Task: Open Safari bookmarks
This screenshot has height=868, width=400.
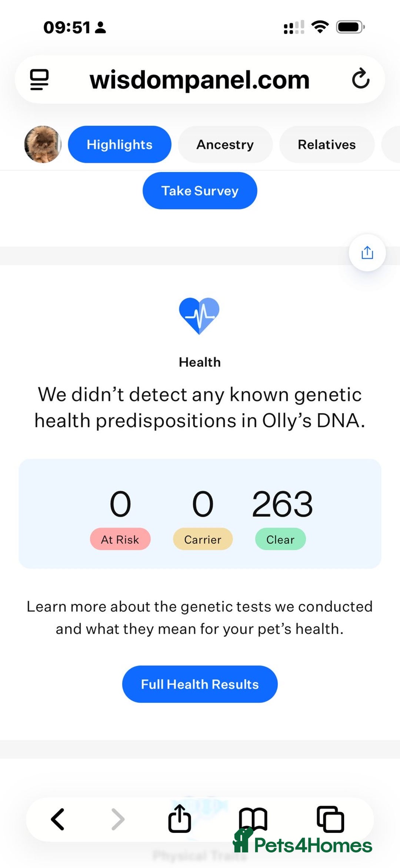Action: click(253, 818)
